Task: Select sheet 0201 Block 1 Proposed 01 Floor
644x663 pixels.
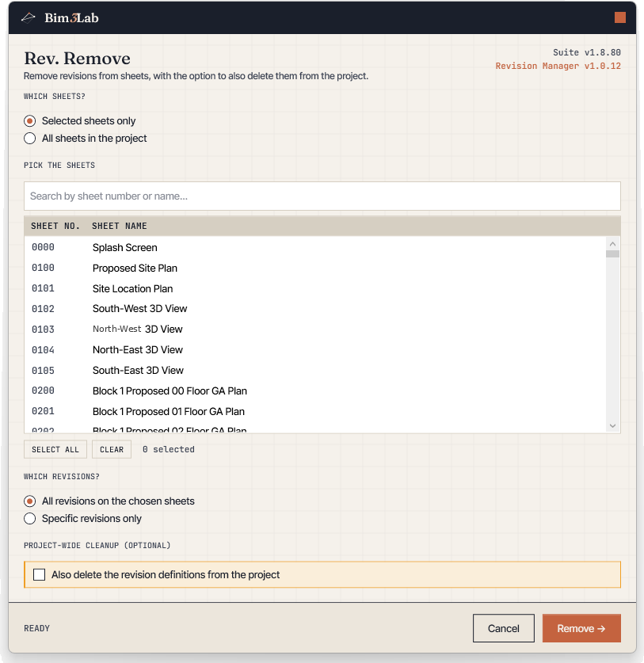Action: tap(315, 411)
